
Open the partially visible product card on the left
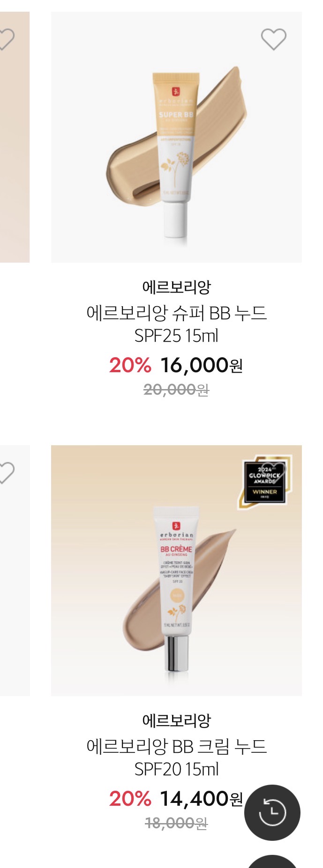15,137
